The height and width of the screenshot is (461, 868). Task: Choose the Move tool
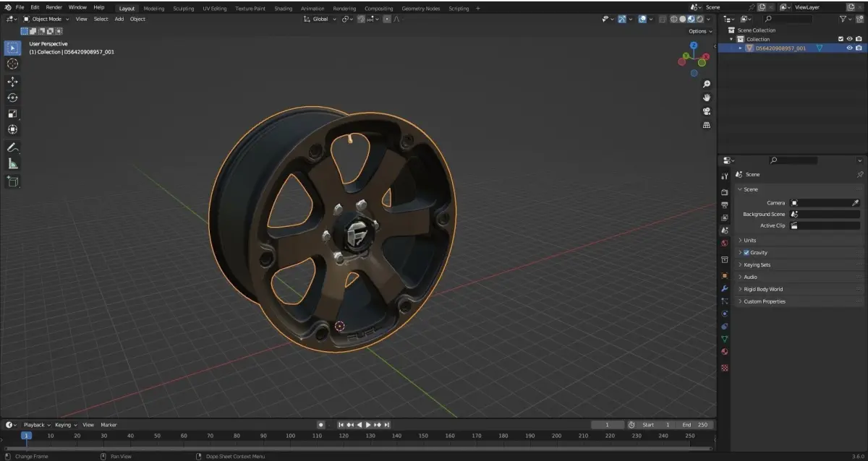12,82
